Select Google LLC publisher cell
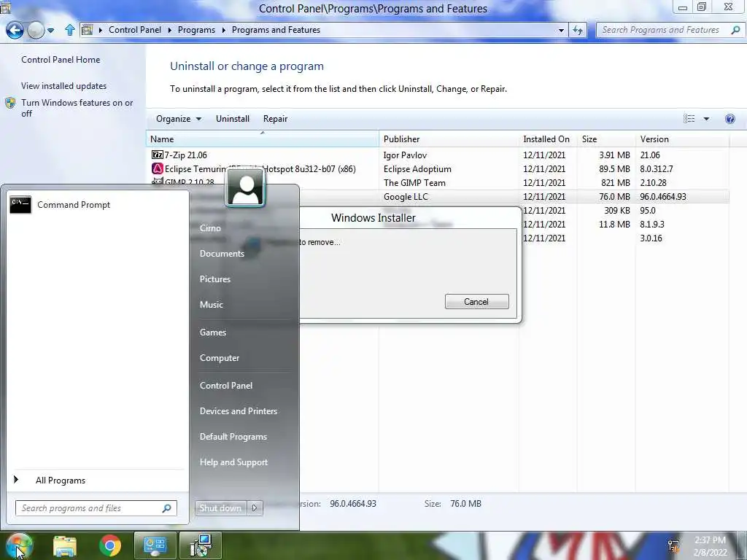The image size is (747, 560). [x=406, y=197]
